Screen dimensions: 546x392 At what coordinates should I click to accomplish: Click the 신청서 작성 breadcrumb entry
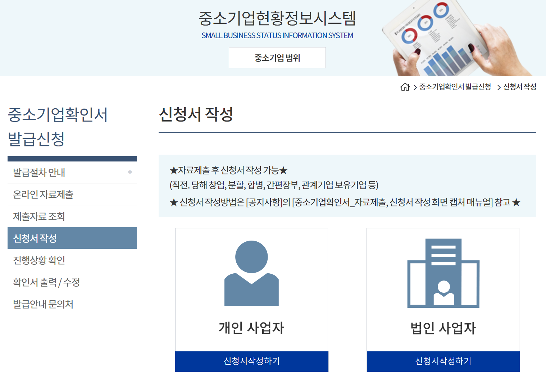520,87
